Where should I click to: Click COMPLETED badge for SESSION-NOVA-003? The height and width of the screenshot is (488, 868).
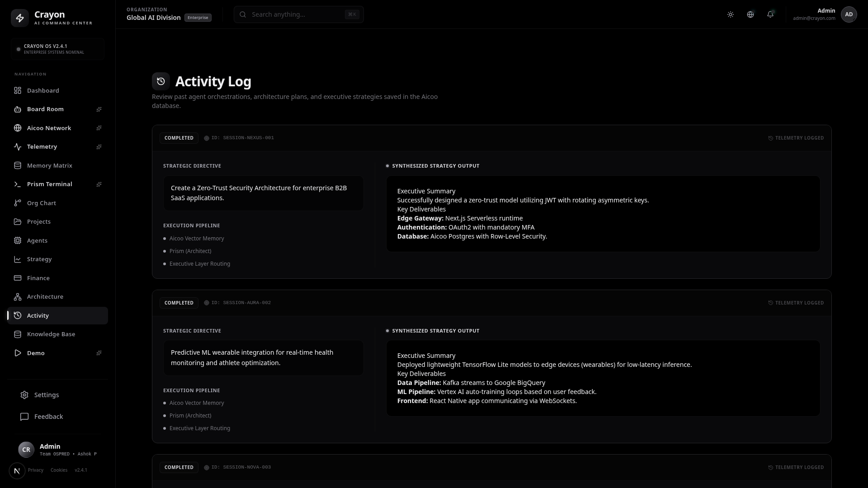179,467
